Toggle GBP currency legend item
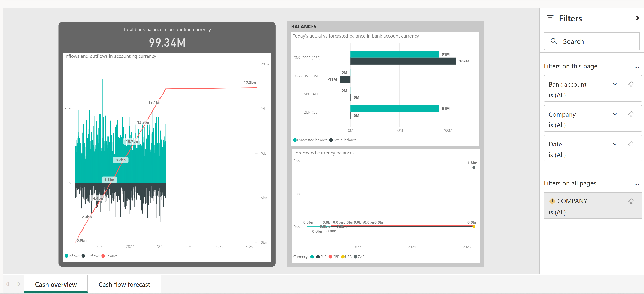 tap(334, 257)
